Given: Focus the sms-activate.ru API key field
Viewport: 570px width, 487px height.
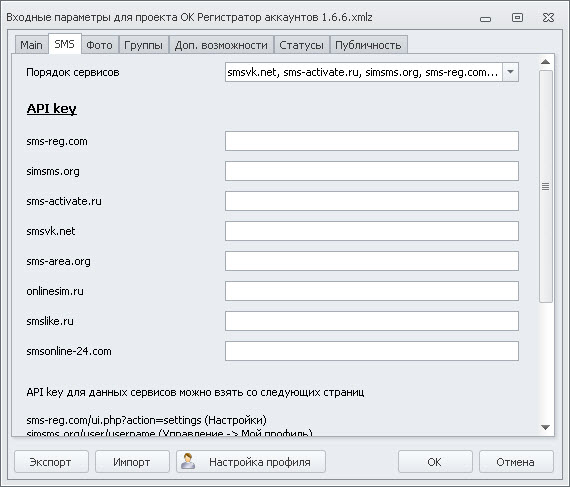Looking at the screenshot, I should coord(372,201).
